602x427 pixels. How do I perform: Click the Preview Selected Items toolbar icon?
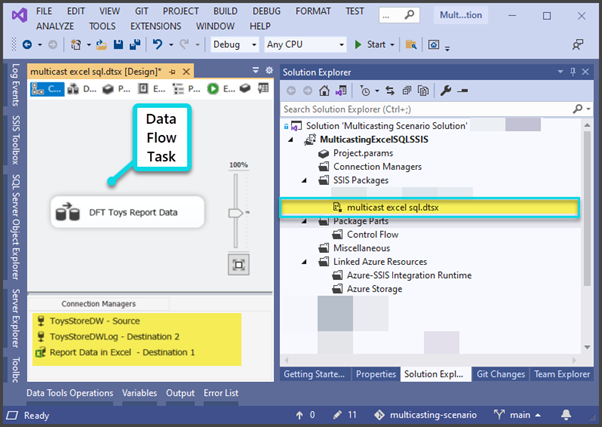pos(463,91)
